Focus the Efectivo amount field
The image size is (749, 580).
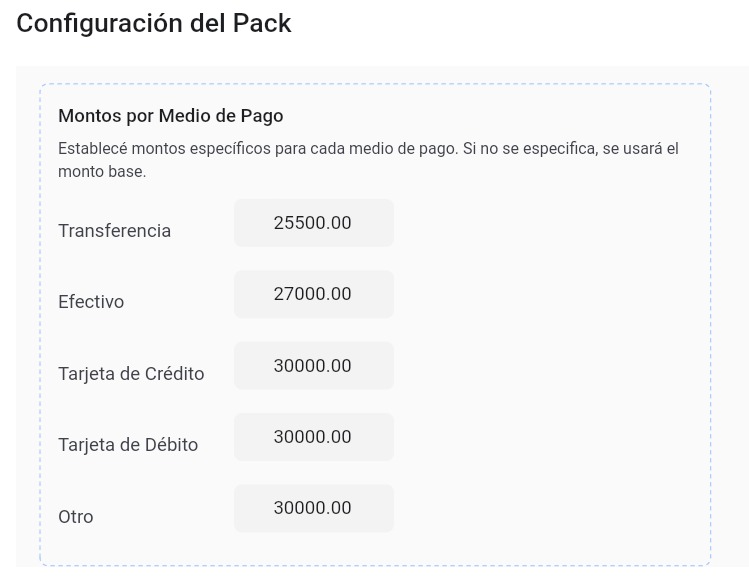click(x=313, y=294)
